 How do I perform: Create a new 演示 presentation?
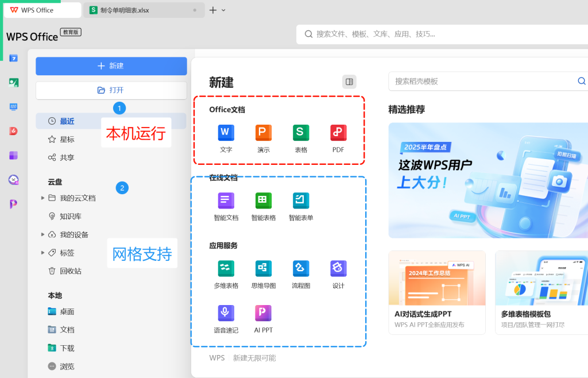pyautogui.click(x=263, y=138)
